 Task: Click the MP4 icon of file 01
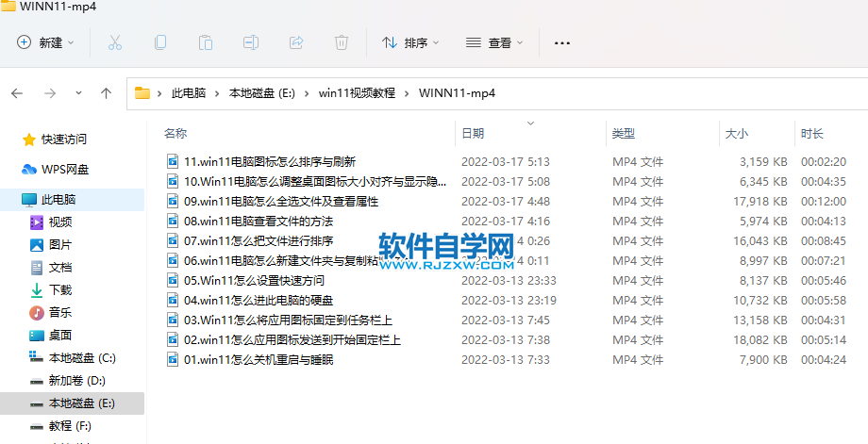174,360
